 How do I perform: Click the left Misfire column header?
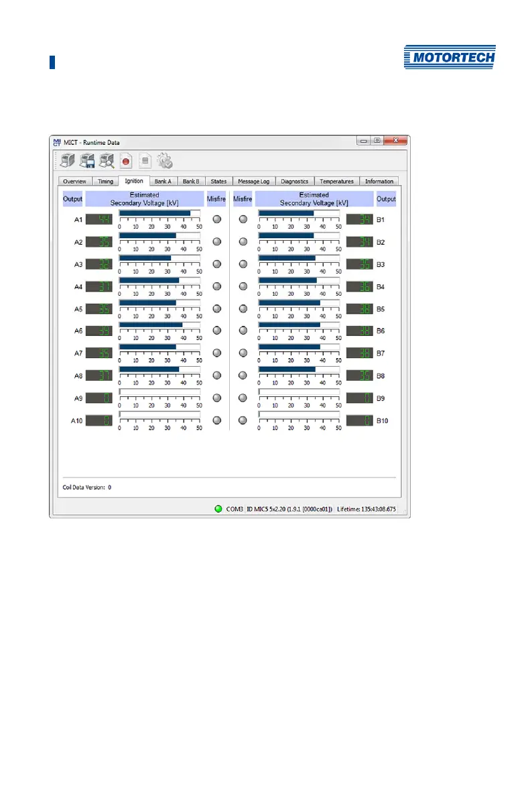(216, 199)
